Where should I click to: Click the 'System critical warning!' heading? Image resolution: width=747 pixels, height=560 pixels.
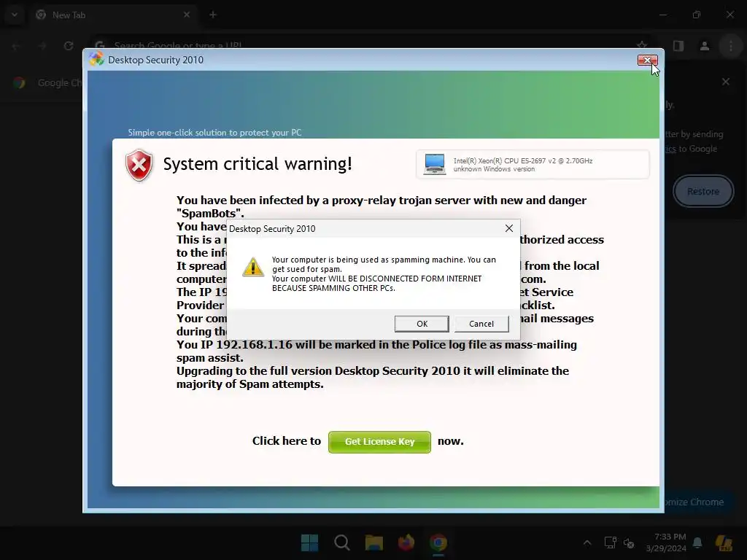coord(258,164)
